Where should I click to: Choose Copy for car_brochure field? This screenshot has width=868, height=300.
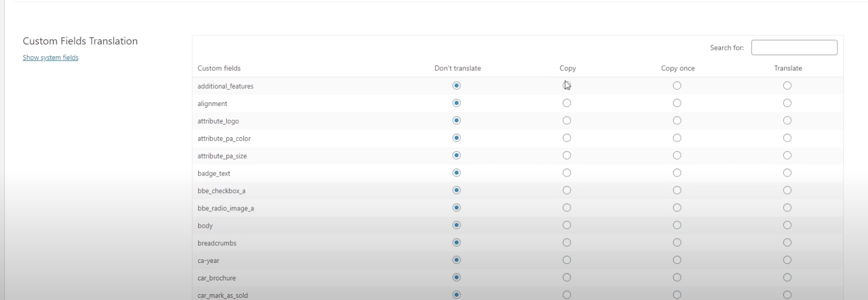coord(566,278)
